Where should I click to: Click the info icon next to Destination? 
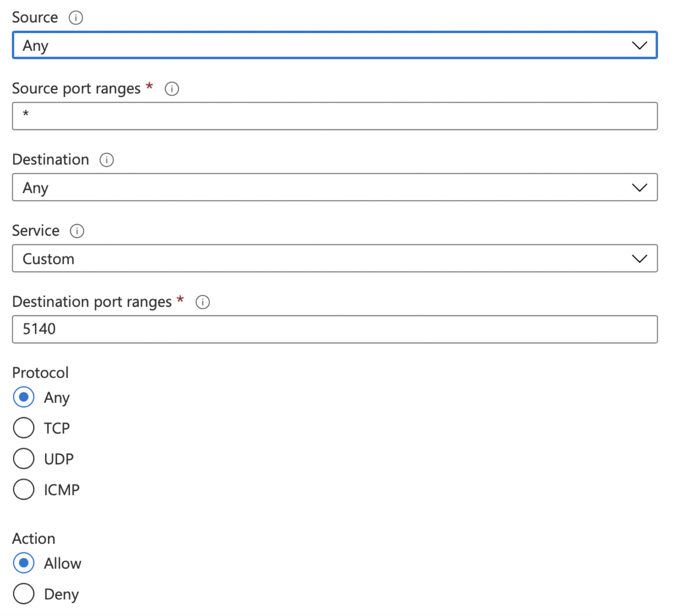click(106, 160)
